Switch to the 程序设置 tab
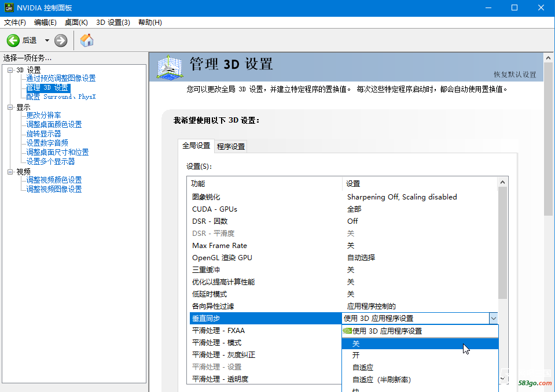555x392 pixels. pos(231,146)
